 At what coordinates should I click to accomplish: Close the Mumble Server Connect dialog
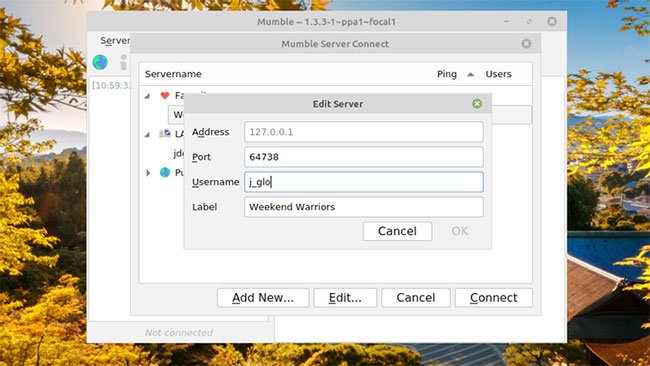(x=526, y=44)
